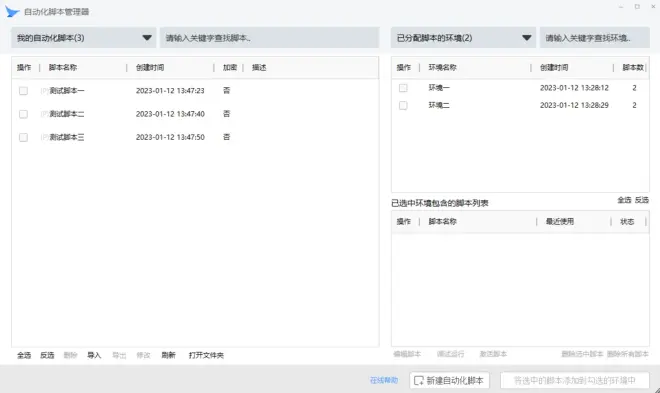Image resolution: width=660 pixels, height=393 pixels.
Task: Tick the checkbox for 测试脚本三
Action: [23, 137]
